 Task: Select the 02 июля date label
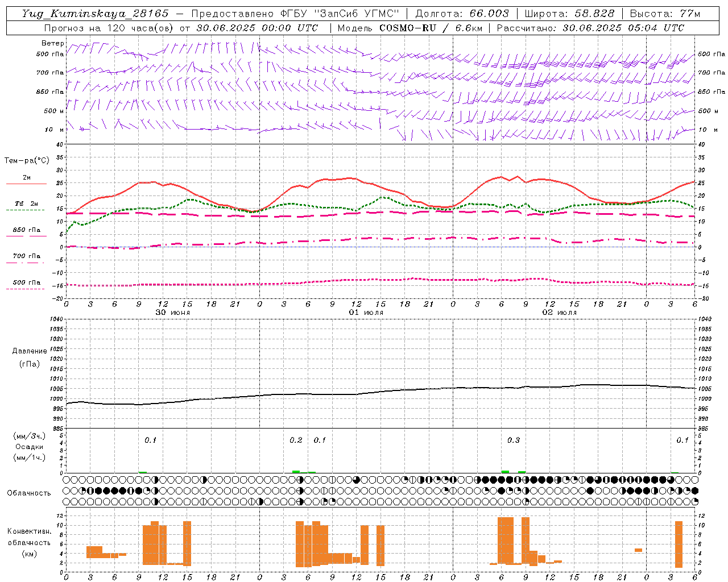[x=560, y=313]
